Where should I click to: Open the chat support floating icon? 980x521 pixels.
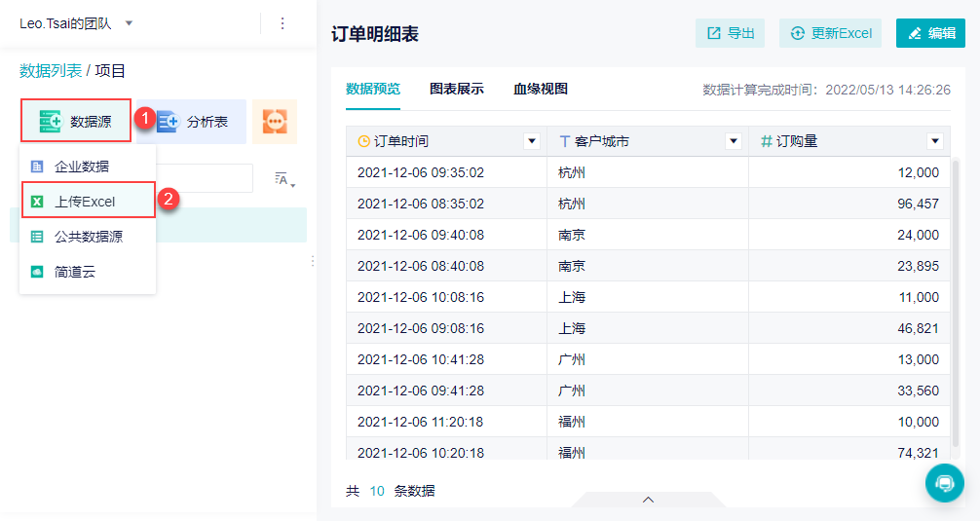(944, 482)
